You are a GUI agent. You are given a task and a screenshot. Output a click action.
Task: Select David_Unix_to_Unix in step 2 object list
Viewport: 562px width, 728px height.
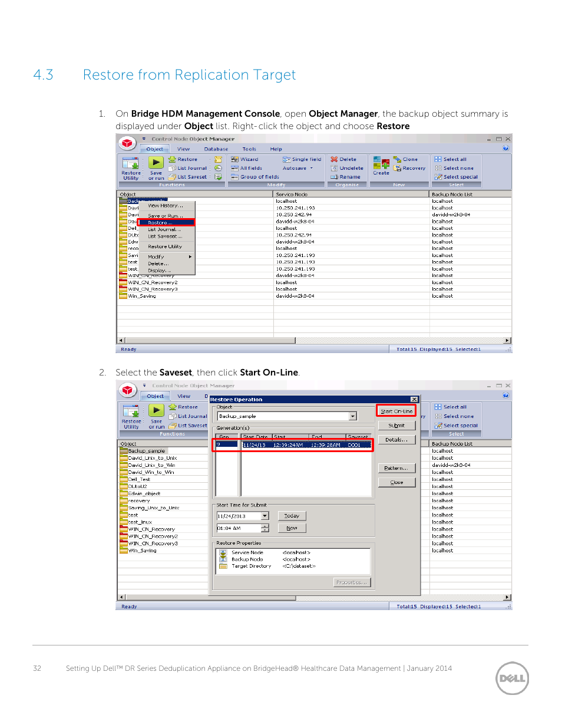153,458
